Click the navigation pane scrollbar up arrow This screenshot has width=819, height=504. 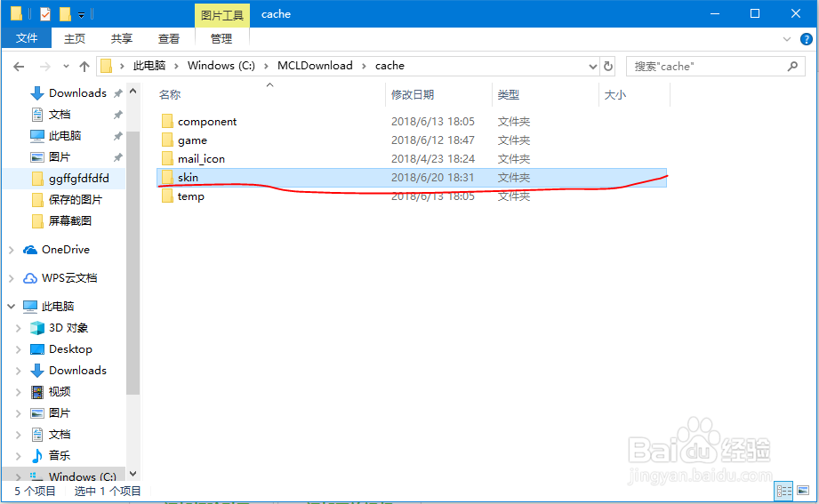click(x=133, y=92)
